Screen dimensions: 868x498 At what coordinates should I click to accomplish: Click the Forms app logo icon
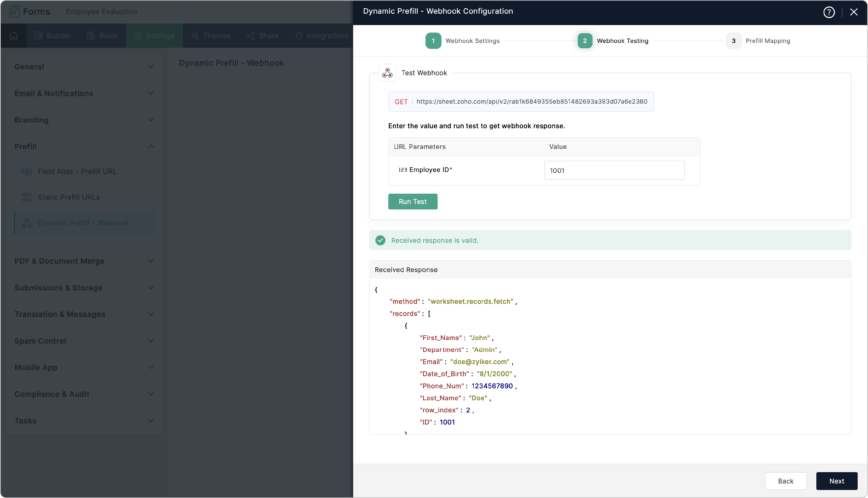pos(14,11)
